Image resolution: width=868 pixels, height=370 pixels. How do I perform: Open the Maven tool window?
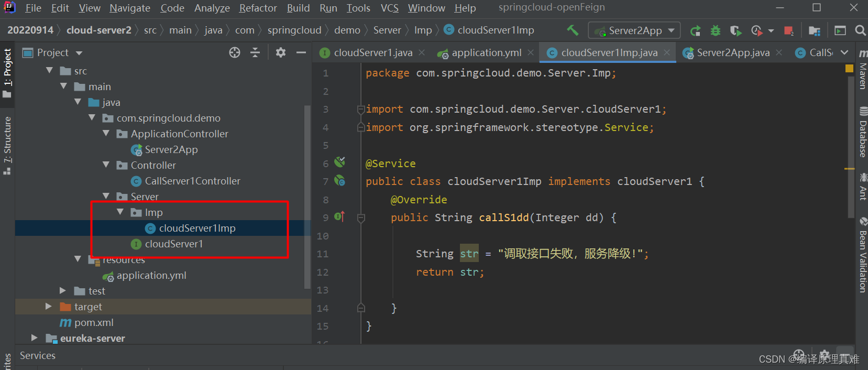tap(862, 70)
